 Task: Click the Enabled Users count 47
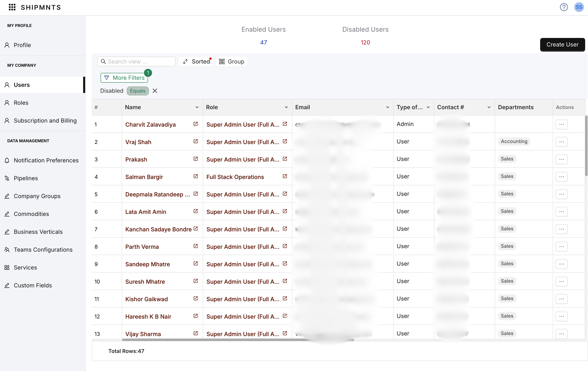coord(263,43)
